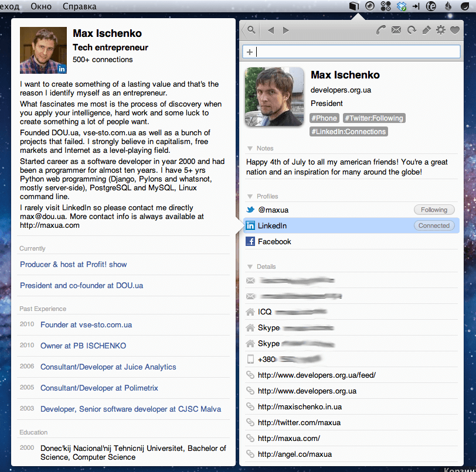Click the LinkedIn profile photo thumbnail
476x472 pixels.
(43, 50)
